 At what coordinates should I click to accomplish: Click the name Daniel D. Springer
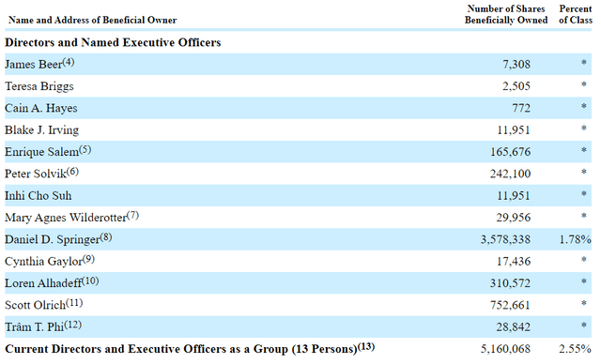click(x=53, y=239)
